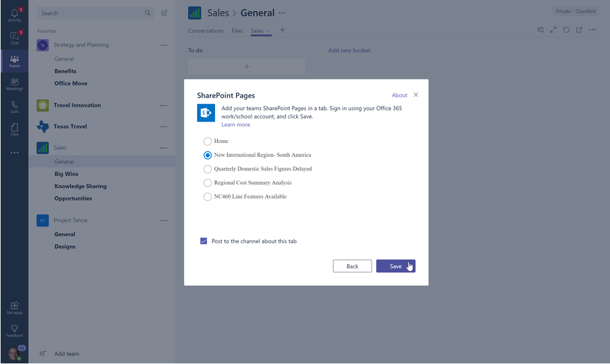
Task: Start a new chat with compose icon
Action: click(x=165, y=13)
